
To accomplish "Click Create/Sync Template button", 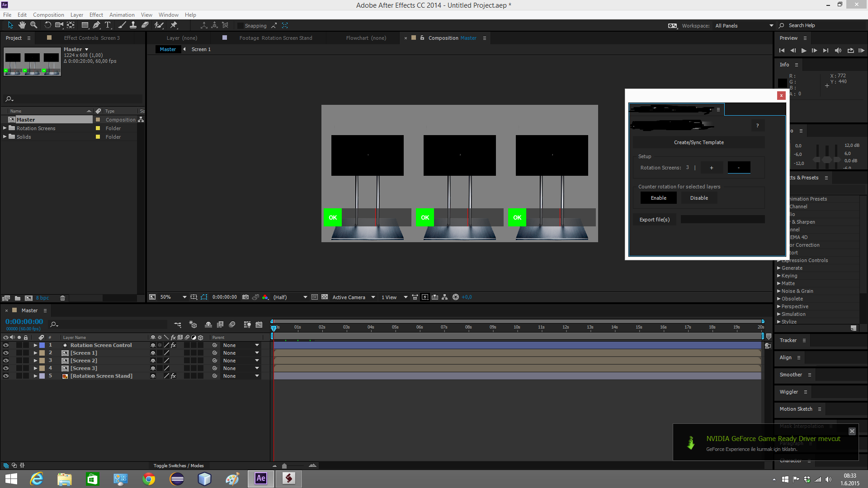I will click(698, 142).
